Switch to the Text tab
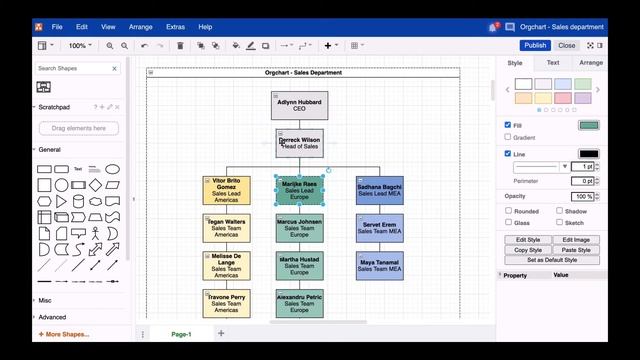The image size is (640, 360). (x=553, y=63)
